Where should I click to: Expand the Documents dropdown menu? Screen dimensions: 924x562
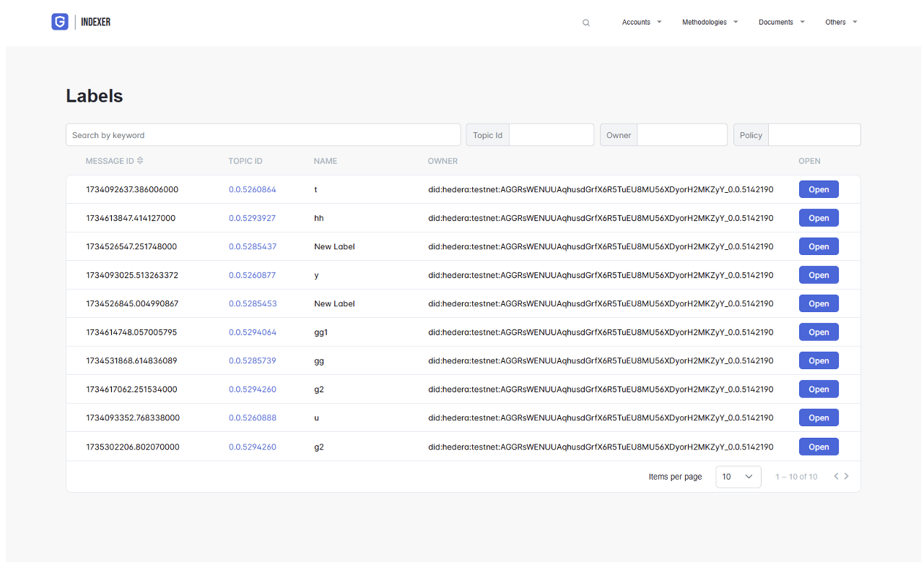point(781,22)
